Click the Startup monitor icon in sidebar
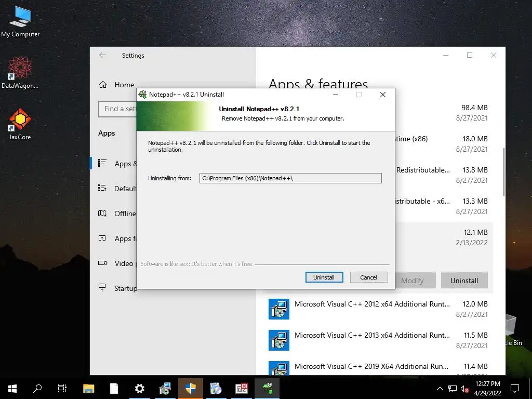This screenshot has height=399, width=532. point(102,288)
